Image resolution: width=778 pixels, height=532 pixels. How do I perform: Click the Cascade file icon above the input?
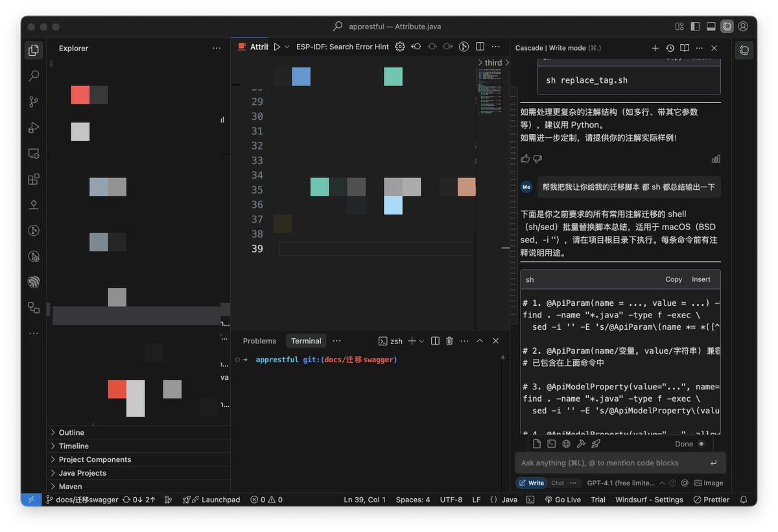click(537, 444)
